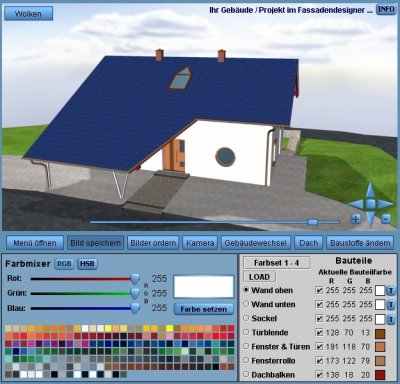The height and width of the screenshot is (384, 400).
Task: Select Türblende radio button
Action: (246, 332)
